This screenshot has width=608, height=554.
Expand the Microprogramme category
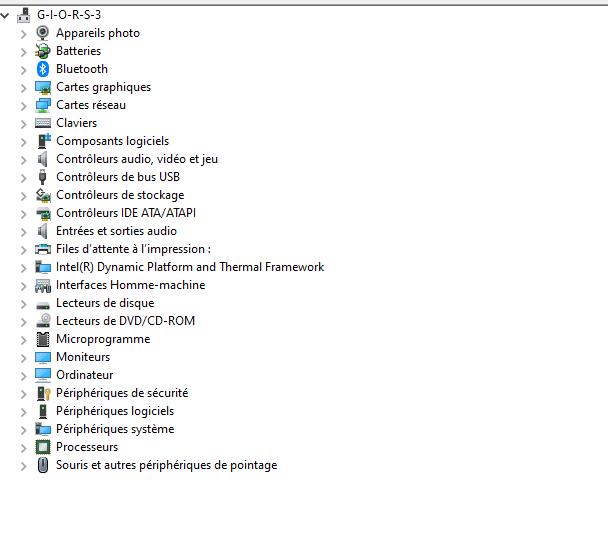(x=24, y=340)
